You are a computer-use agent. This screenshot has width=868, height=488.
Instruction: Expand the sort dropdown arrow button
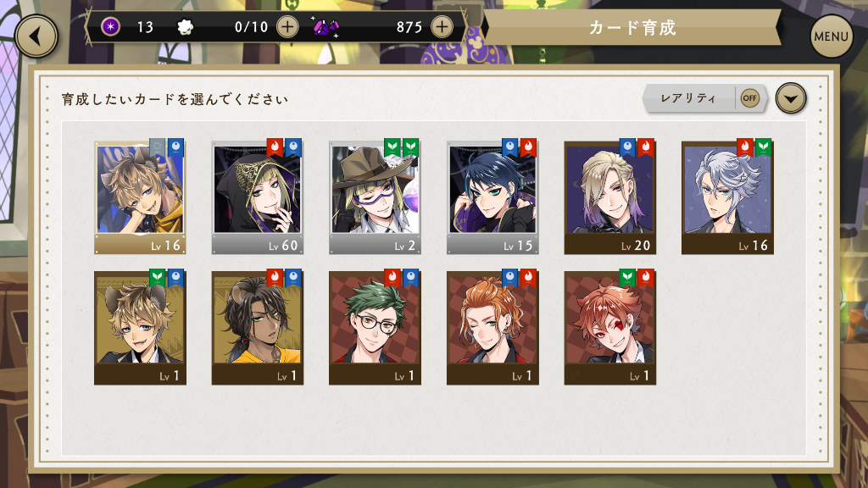791,98
